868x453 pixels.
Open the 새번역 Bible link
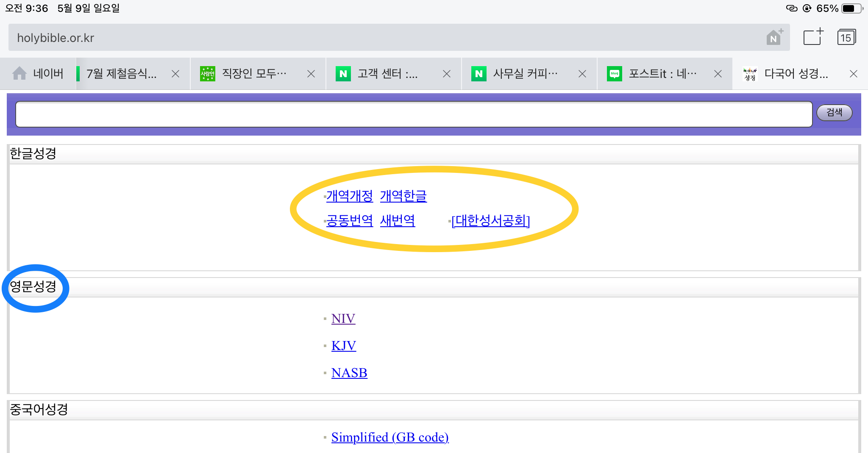(398, 220)
